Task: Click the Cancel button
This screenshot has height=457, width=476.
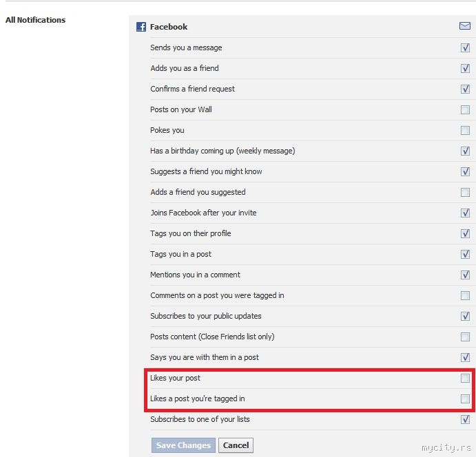Action: click(236, 445)
